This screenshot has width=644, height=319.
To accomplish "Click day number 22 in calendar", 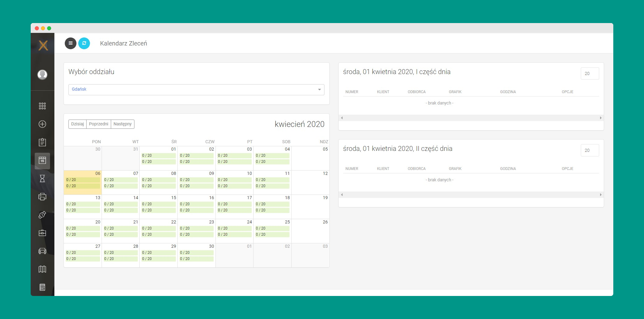I will [x=173, y=222].
